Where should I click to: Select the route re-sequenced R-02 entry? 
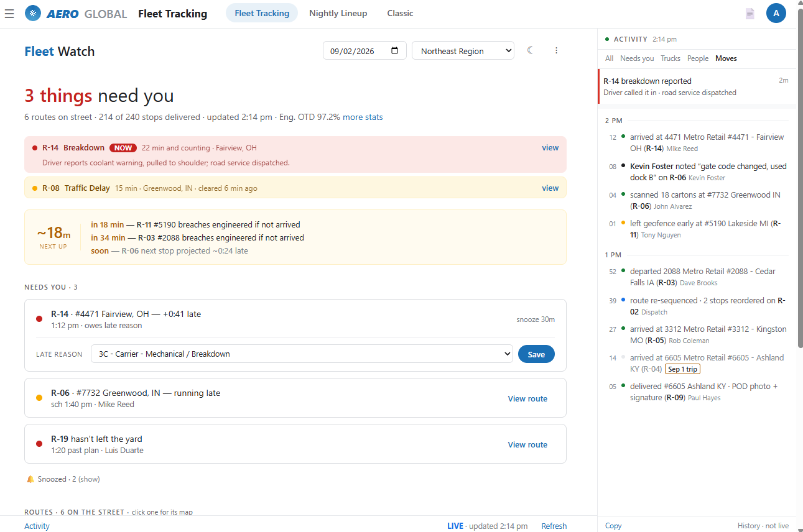click(x=697, y=306)
